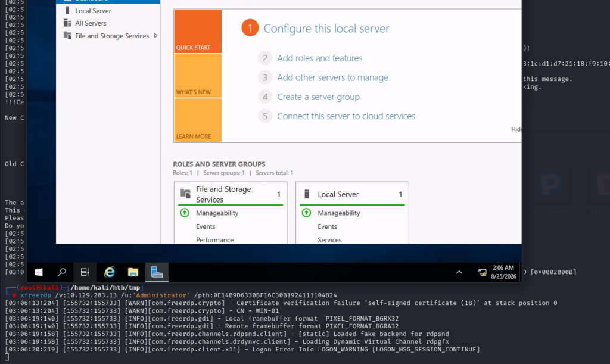Click the step 2 number circle

[x=265, y=58]
